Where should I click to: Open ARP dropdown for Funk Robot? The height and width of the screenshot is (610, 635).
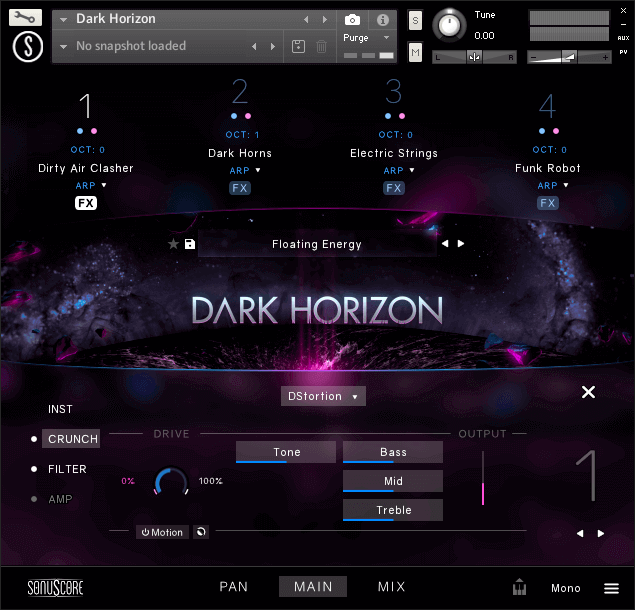[x=566, y=185]
